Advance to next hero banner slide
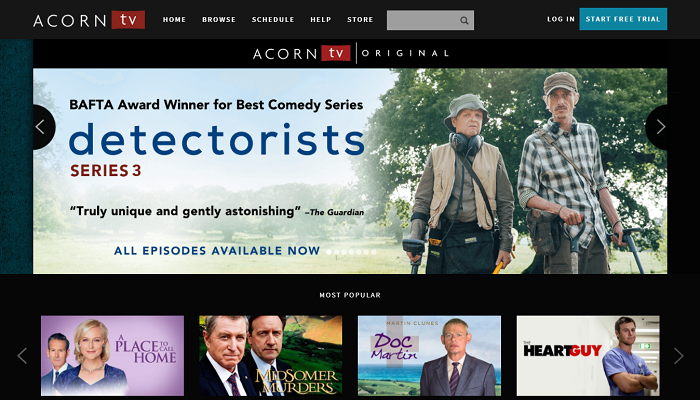The width and height of the screenshot is (700, 400). point(658,127)
